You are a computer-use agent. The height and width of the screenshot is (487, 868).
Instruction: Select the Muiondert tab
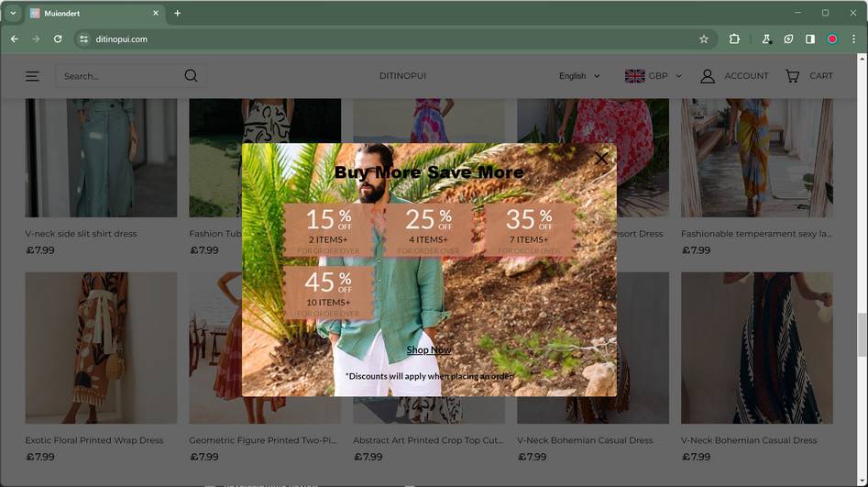coord(94,13)
